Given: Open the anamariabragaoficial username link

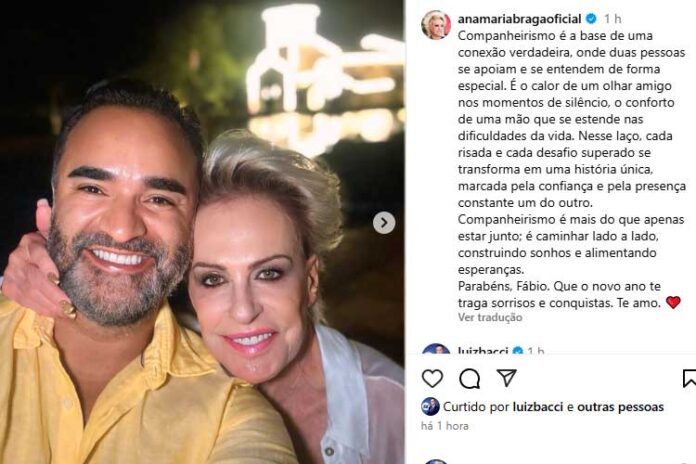Looking at the screenshot, I should 519,19.
